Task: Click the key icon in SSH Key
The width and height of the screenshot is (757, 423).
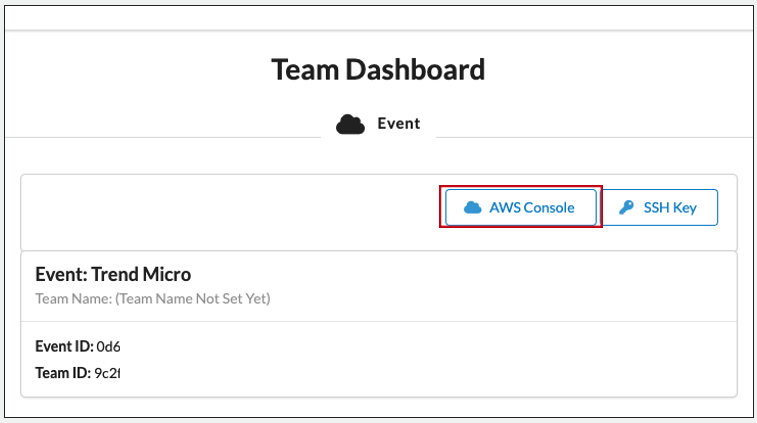Action: click(x=626, y=208)
